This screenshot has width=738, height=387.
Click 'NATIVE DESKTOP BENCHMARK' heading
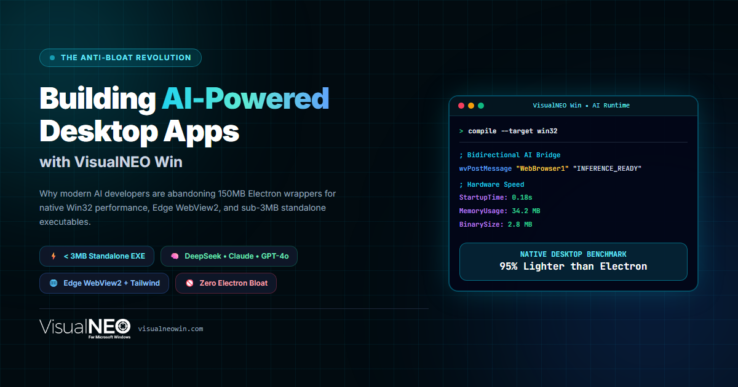[x=573, y=254]
